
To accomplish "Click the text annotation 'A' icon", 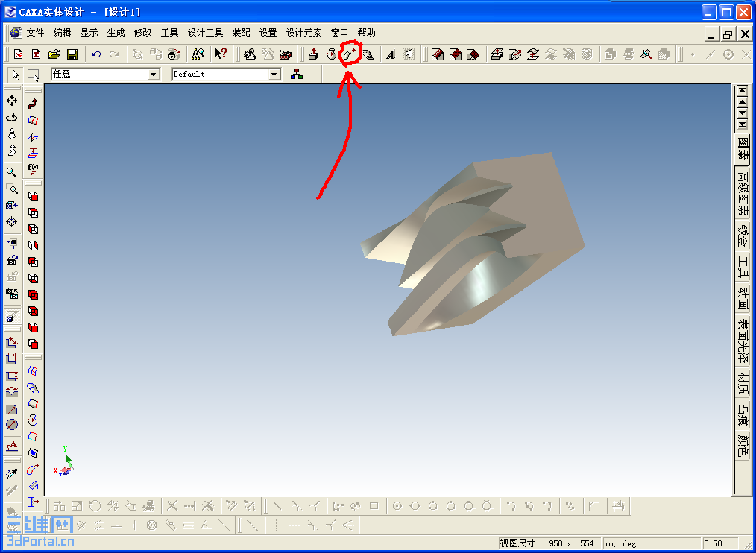I will click(x=12, y=446).
